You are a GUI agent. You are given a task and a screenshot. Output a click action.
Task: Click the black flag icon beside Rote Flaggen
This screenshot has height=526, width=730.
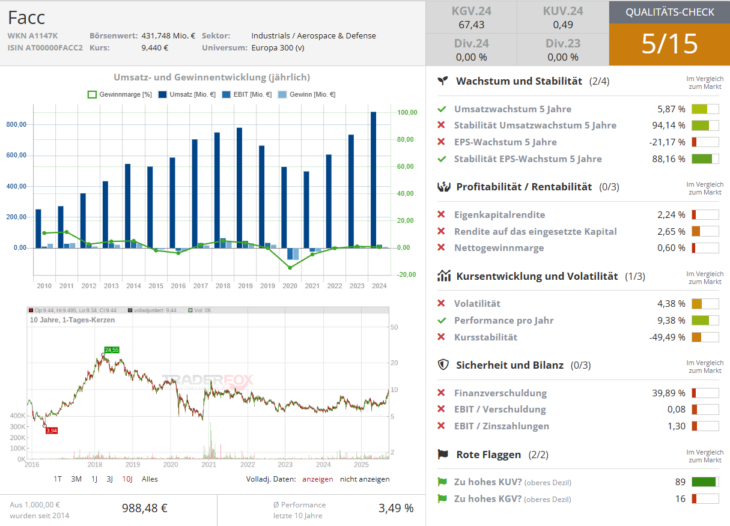[x=443, y=454]
